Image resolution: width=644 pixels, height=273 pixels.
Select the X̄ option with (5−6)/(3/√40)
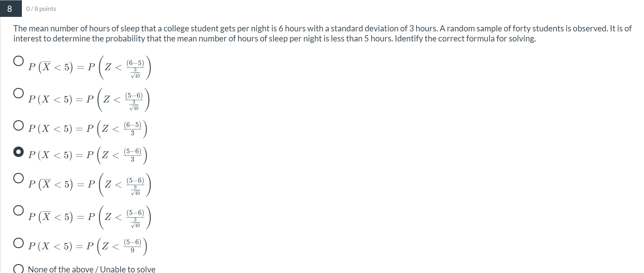18,211
